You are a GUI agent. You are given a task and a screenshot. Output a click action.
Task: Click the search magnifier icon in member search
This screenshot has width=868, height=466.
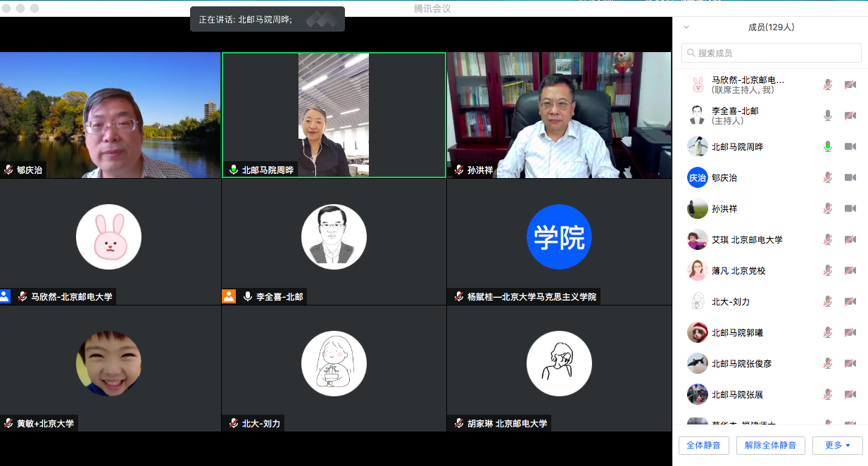tap(691, 53)
